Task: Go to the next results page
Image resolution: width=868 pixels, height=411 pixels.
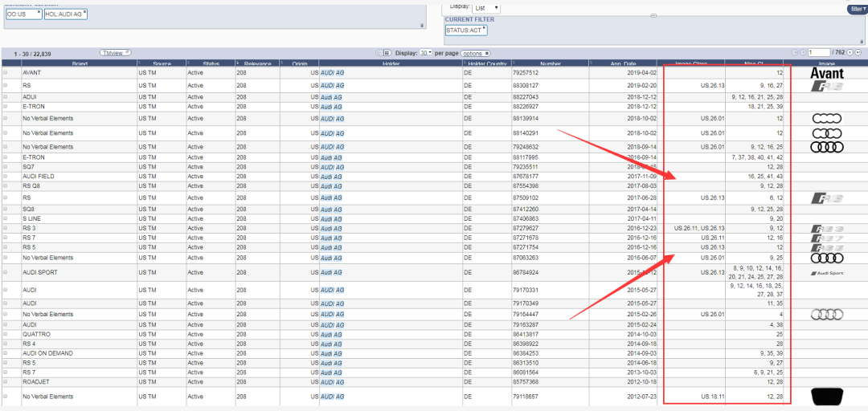Action: pos(850,52)
